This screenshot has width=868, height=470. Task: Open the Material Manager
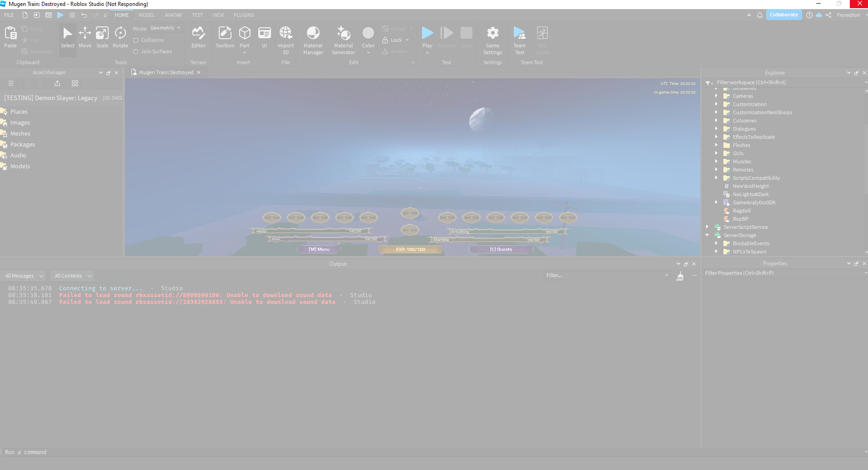(x=313, y=39)
